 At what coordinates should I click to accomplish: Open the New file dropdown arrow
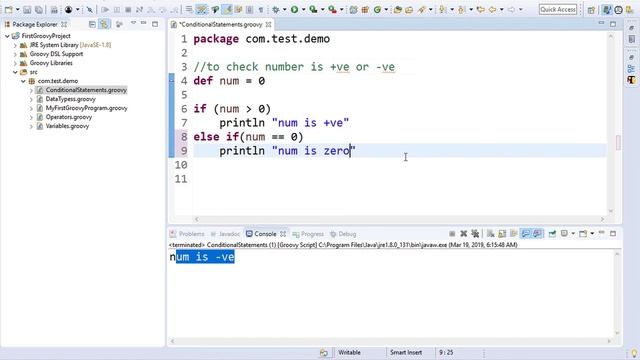[18, 9]
